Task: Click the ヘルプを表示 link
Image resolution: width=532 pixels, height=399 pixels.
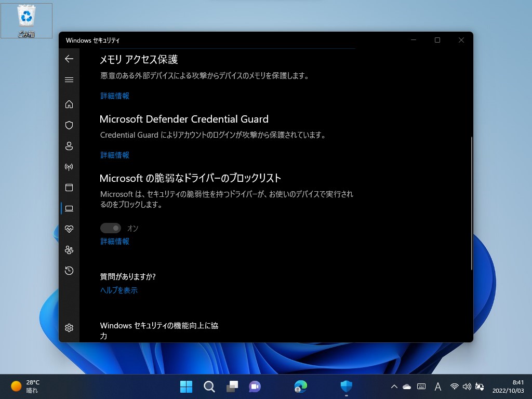Action: (x=118, y=290)
